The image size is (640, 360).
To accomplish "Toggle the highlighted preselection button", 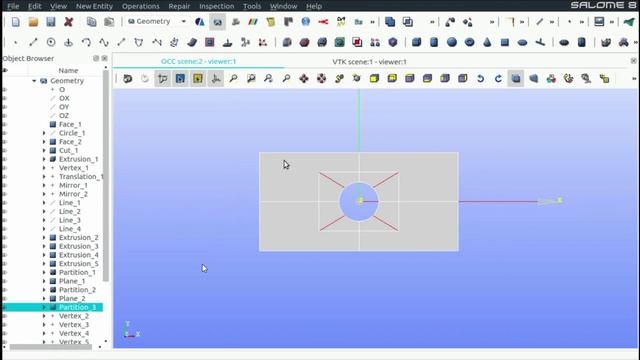I will click(180, 78).
